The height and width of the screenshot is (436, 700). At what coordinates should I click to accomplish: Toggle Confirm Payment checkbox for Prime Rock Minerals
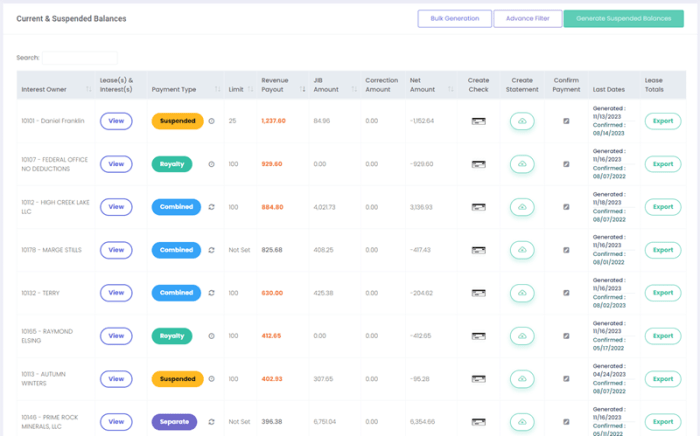tap(566, 422)
